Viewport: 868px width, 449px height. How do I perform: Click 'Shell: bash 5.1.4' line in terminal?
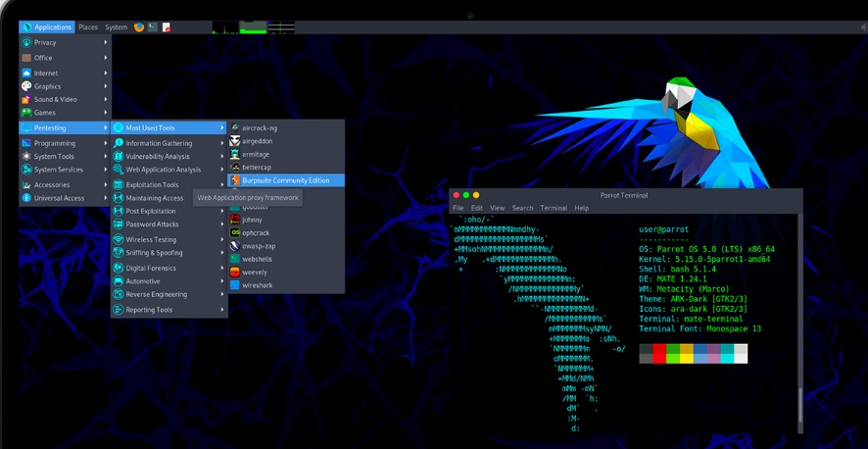point(678,270)
